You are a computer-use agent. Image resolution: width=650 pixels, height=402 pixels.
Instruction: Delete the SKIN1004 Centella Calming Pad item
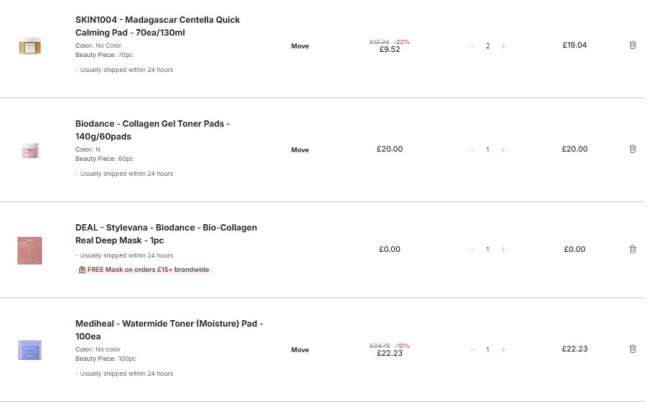tap(632, 45)
